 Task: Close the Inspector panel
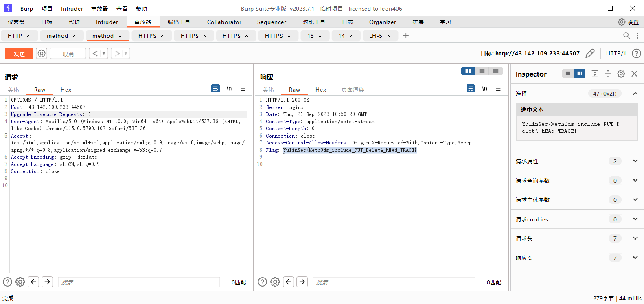(634, 74)
